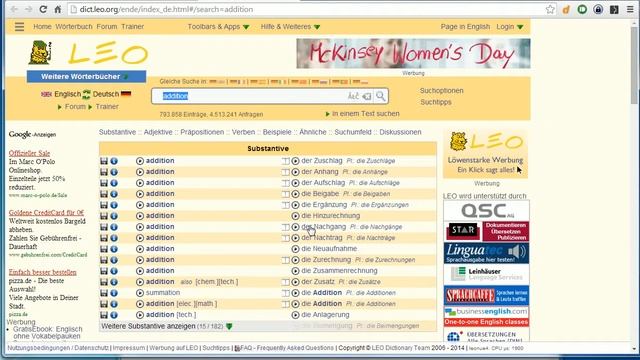
Task: Play pronunciation of summation
Action: (x=140, y=293)
